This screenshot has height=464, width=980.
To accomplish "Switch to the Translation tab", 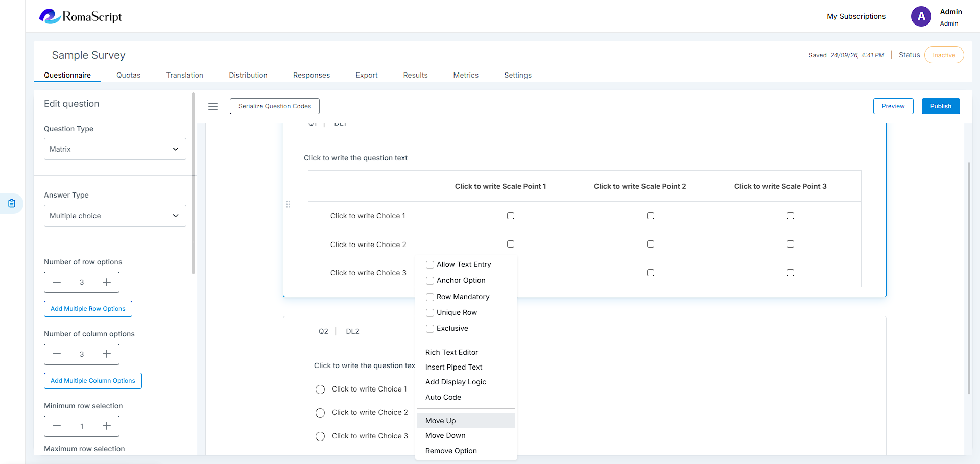I will pos(185,75).
